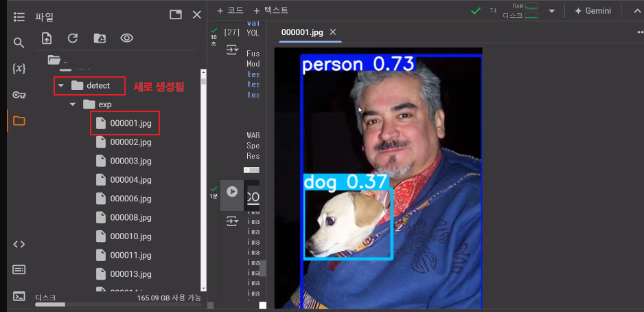Refresh the file browser
The height and width of the screenshot is (312, 644).
click(73, 38)
